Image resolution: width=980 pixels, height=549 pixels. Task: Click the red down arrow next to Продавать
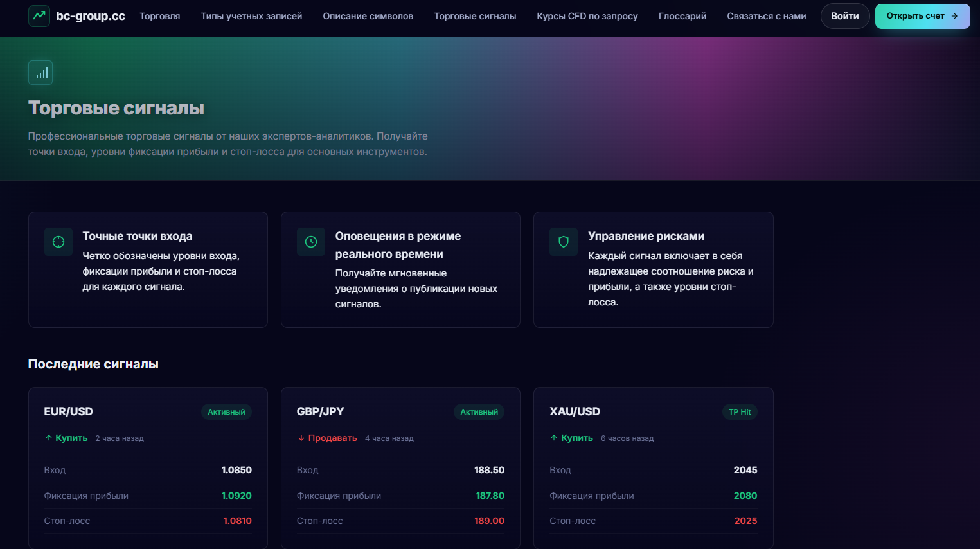click(x=301, y=438)
